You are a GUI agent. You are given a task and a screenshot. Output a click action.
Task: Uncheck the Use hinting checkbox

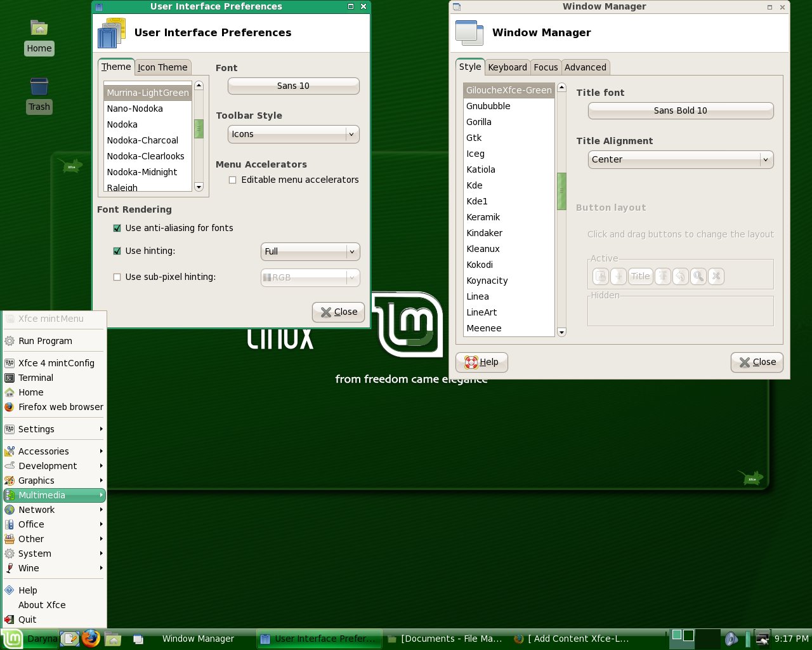pyautogui.click(x=117, y=251)
